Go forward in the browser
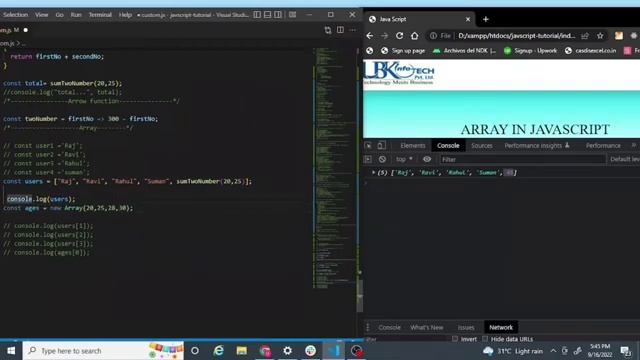 384,36
